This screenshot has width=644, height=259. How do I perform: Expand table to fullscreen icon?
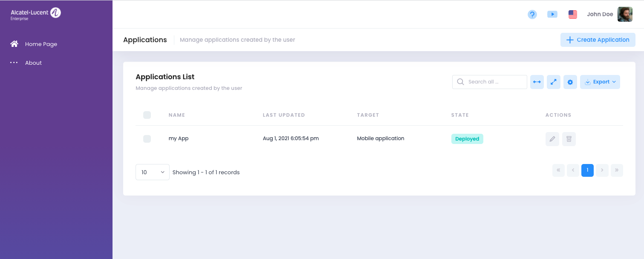(x=553, y=82)
